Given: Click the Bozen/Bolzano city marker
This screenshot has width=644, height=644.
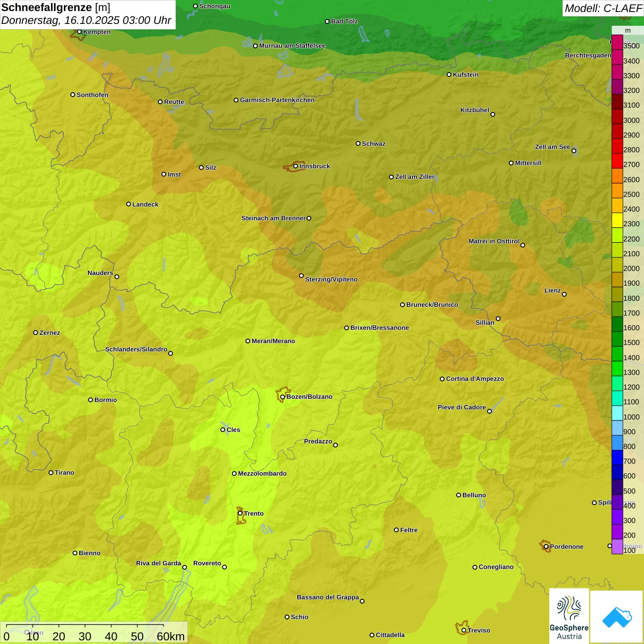Looking at the screenshot, I should coord(282,397).
